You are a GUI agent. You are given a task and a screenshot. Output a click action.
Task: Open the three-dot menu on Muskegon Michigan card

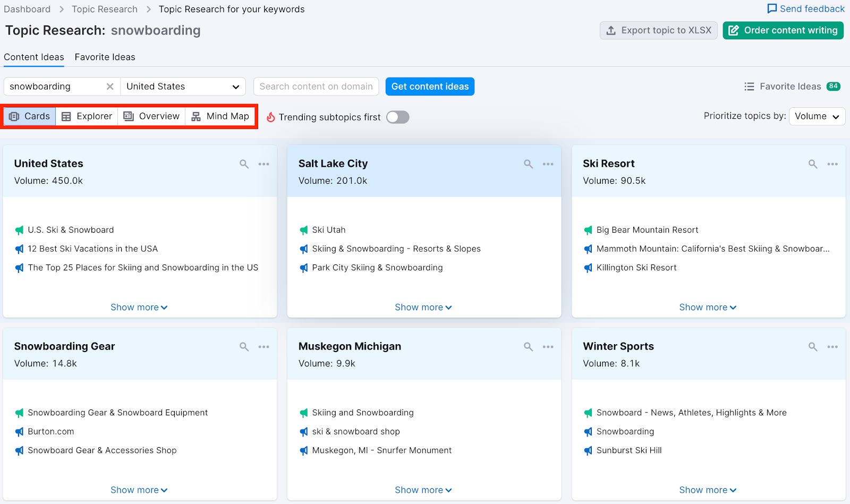click(548, 347)
